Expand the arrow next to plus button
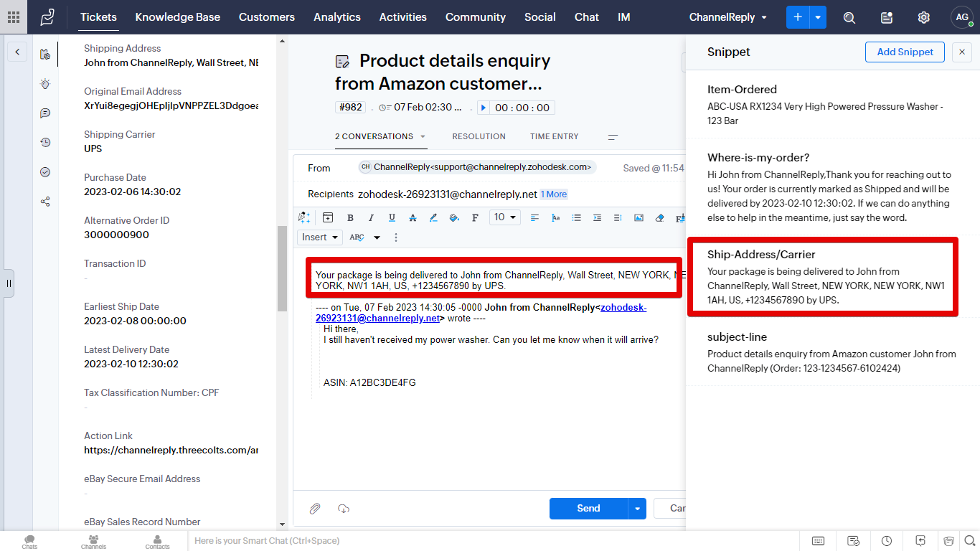Screen dimensions: 980x551 (x=818, y=17)
